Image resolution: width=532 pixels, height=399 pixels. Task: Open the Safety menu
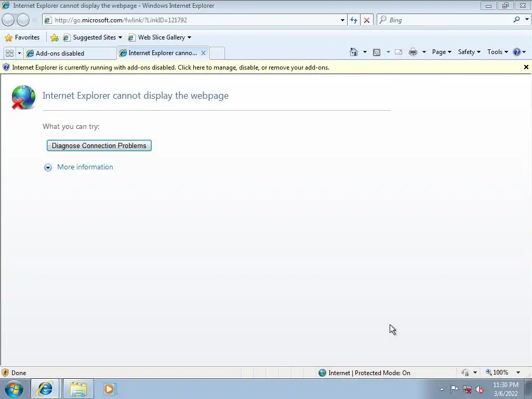click(469, 52)
